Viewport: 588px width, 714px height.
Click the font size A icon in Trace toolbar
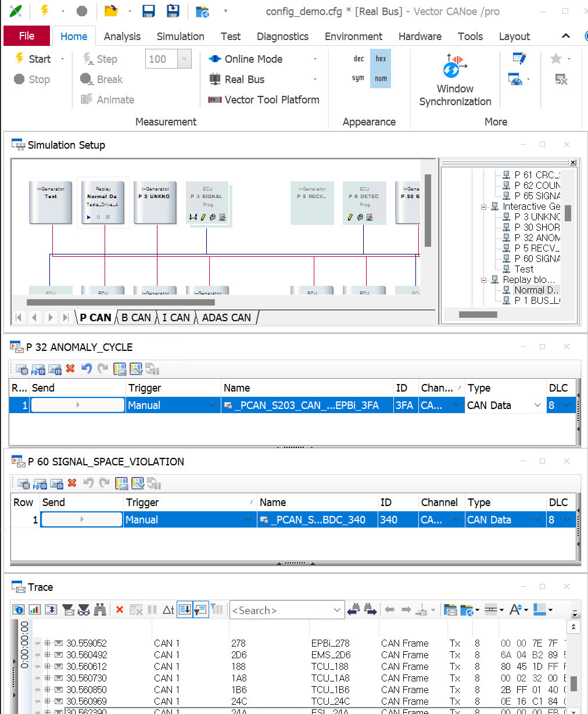[515, 609]
